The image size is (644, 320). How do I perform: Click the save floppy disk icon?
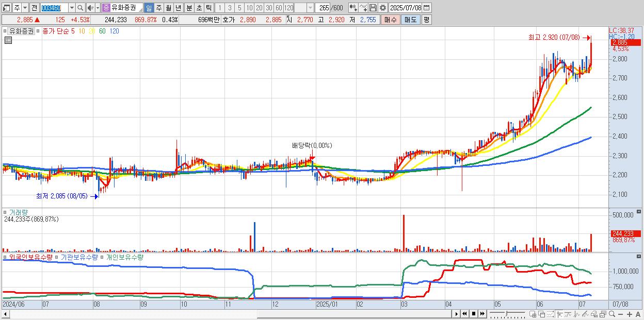pyautogui.click(x=373, y=8)
